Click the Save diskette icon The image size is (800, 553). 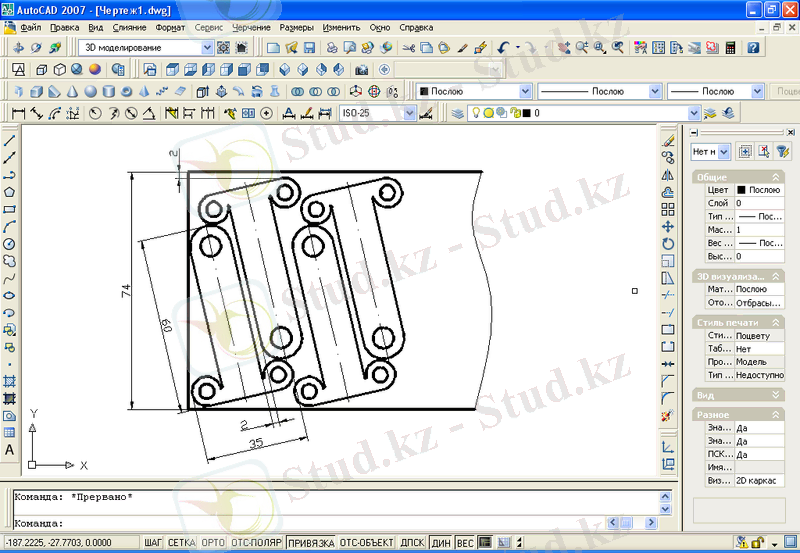point(310,47)
